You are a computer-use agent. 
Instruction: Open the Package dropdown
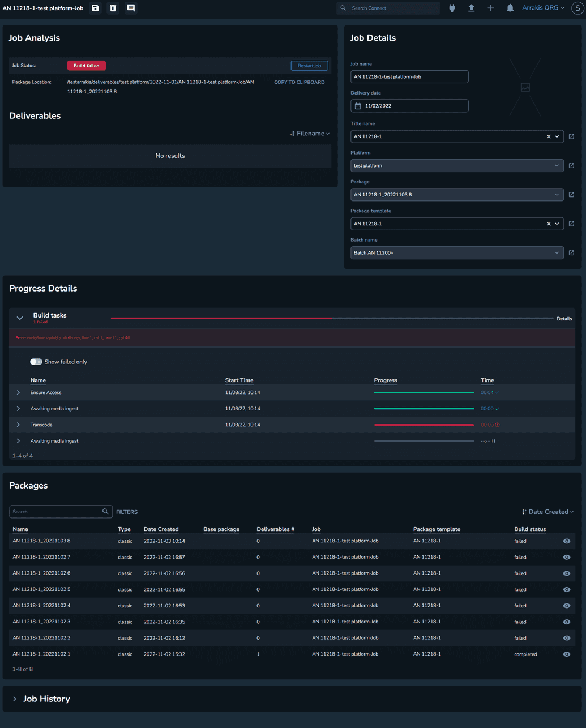[457, 195]
